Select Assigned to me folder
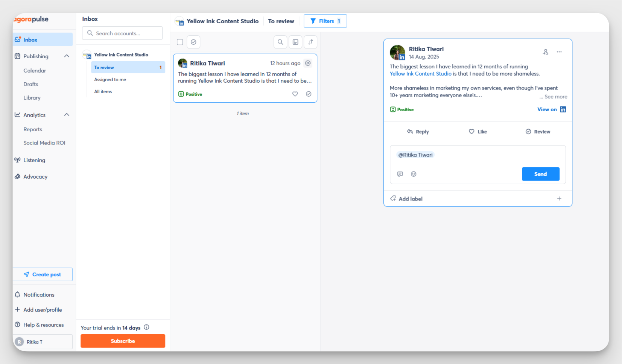 click(110, 80)
